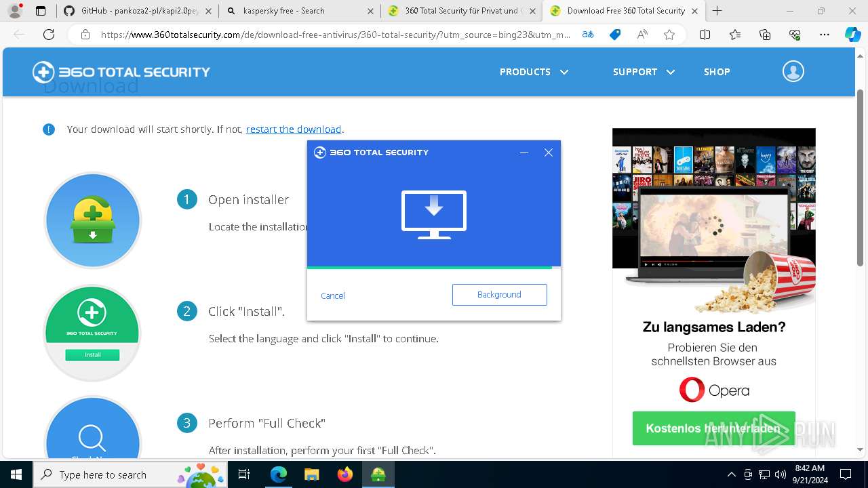Image resolution: width=868 pixels, height=488 pixels.
Task: Expand the PRODUCTS dropdown menu
Action: coord(534,72)
